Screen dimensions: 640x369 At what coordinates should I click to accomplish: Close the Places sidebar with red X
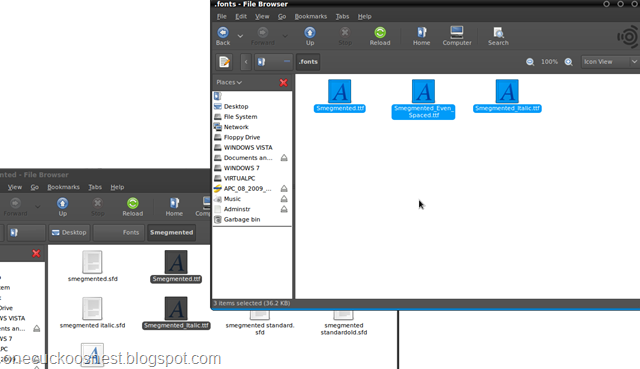(x=283, y=82)
